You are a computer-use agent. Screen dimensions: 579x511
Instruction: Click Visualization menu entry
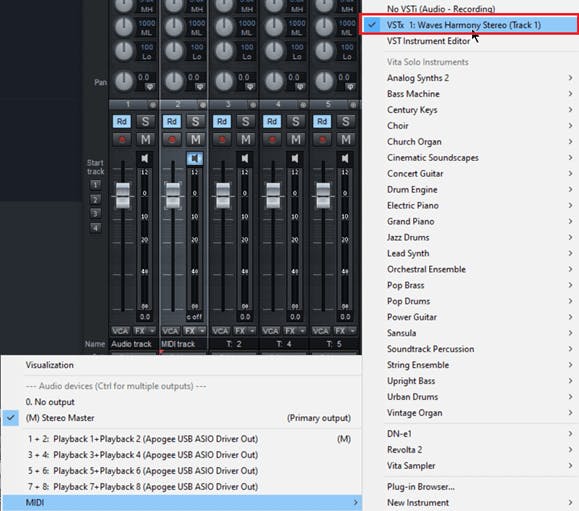[x=181, y=365]
